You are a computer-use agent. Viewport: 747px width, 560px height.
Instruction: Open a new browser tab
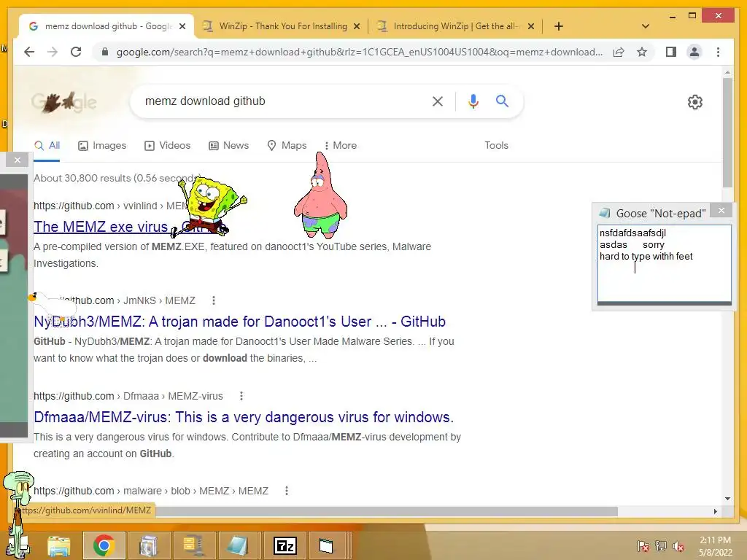tap(559, 26)
